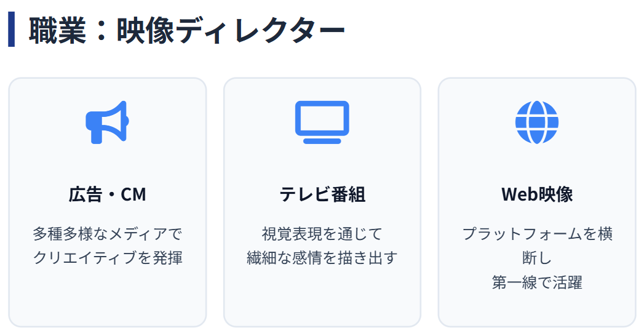Click the text line 視覚表現を通じて
The width and height of the screenshot is (644, 336).
pyautogui.click(x=322, y=234)
